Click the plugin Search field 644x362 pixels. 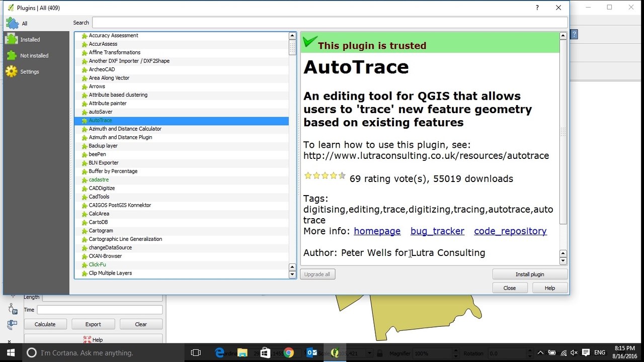(330, 23)
